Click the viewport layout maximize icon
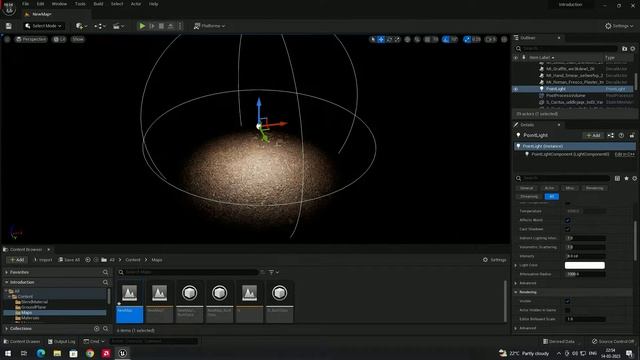The width and height of the screenshot is (640, 360). pyautogui.click(x=504, y=39)
